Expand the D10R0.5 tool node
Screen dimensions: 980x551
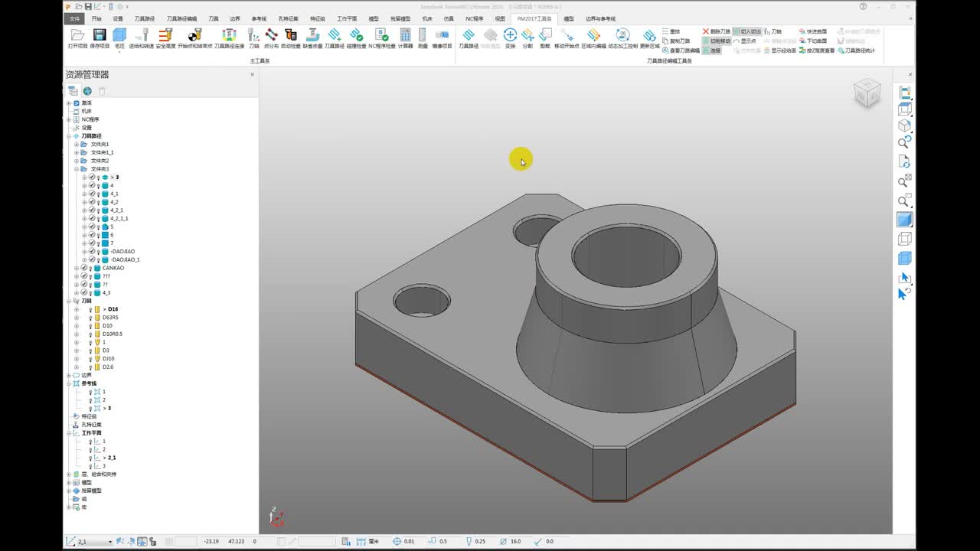click(x=77, y=334)
